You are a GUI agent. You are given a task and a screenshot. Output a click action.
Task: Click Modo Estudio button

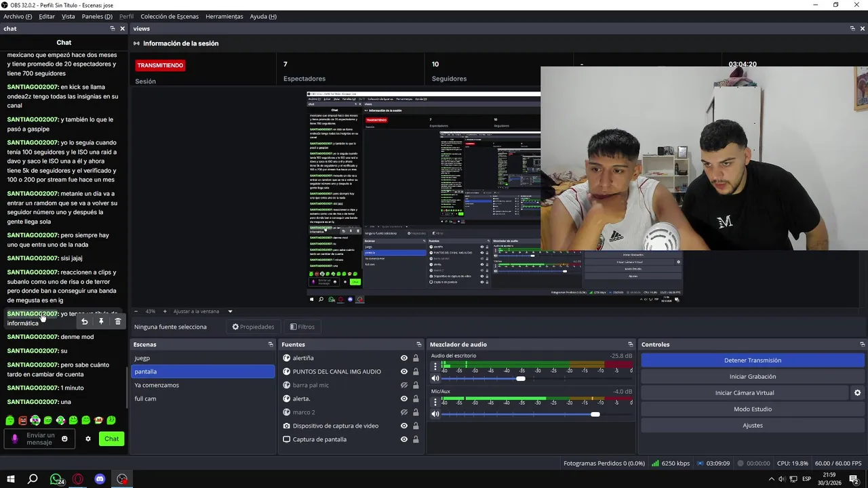(x=753, y=409)
